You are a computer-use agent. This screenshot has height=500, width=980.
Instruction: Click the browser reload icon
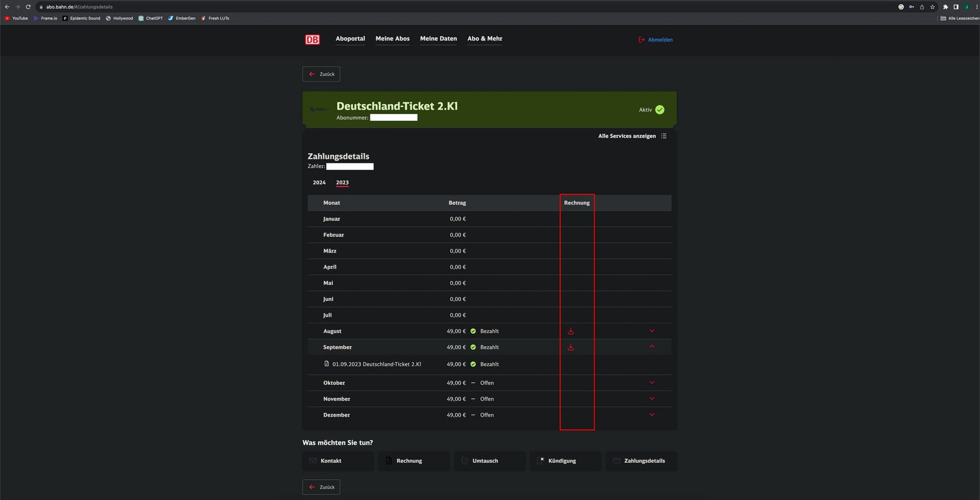28,7
